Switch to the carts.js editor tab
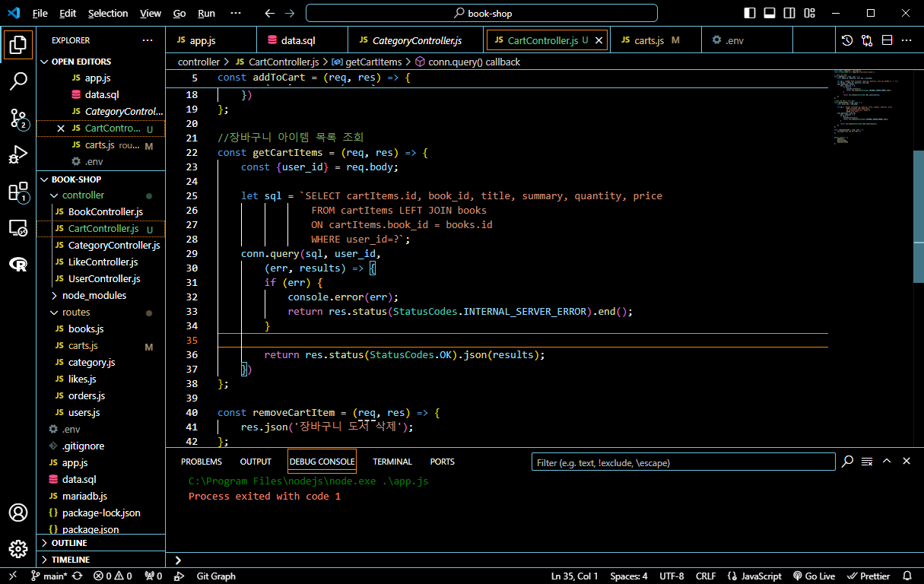The image size is (924, 584). coord(658,40)
